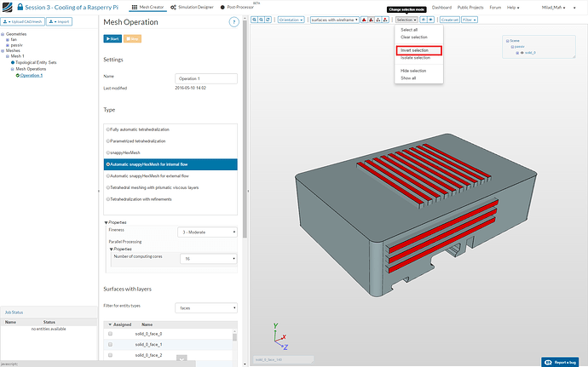Click the help question mark icon
This screenshot has width=588, height=367.
tap(233, 20)
